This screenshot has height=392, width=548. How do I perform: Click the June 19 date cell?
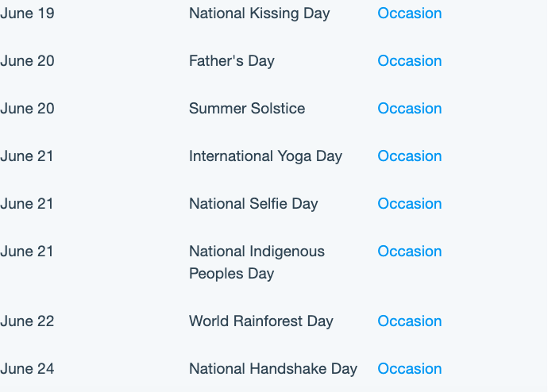(27, 13)
